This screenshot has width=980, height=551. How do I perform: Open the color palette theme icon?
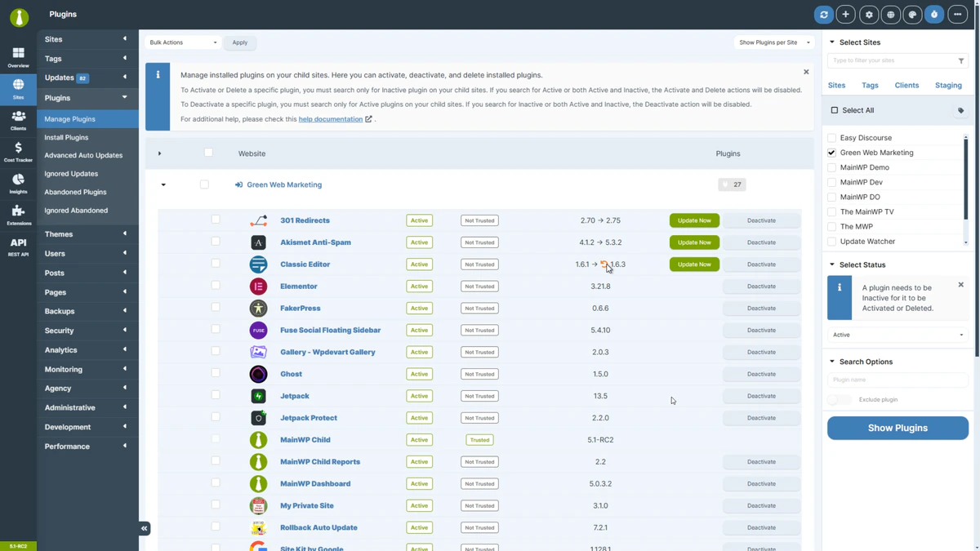(912, 15)
